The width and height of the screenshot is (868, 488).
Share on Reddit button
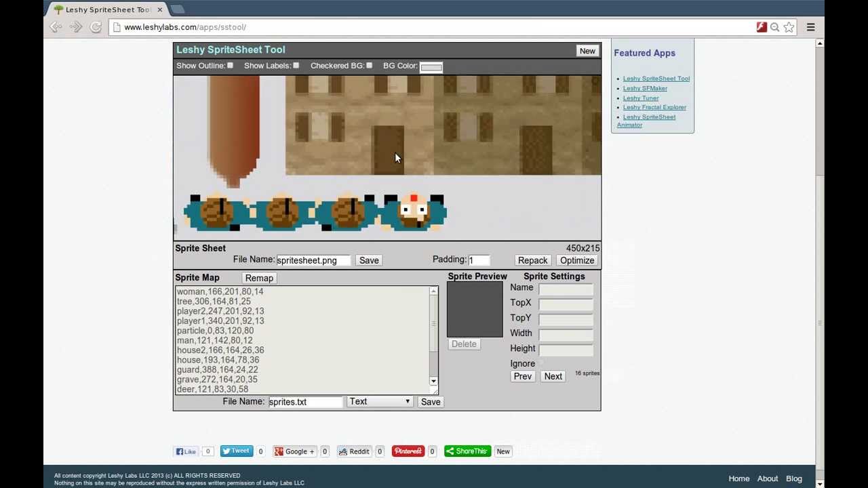click(x=354, y=451)
